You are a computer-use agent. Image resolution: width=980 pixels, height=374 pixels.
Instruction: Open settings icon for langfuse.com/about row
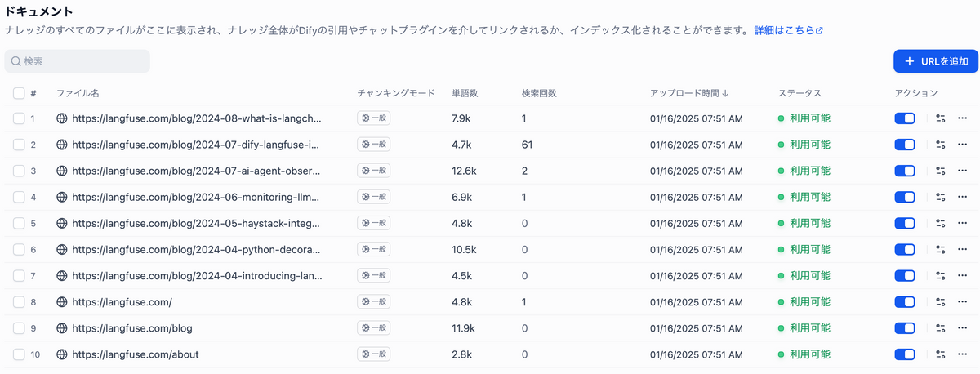pyautogui.click(x=940, y=354)
